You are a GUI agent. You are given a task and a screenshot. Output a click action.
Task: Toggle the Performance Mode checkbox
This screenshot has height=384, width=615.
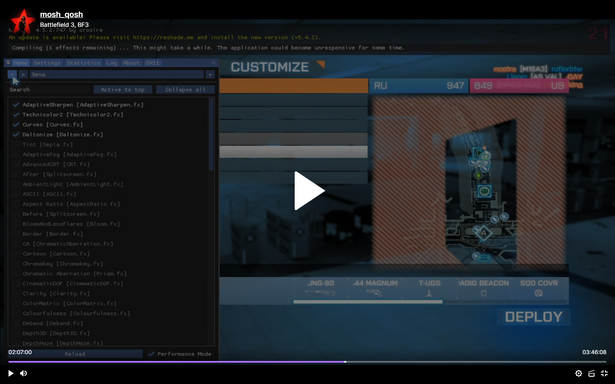coord(151,354)
